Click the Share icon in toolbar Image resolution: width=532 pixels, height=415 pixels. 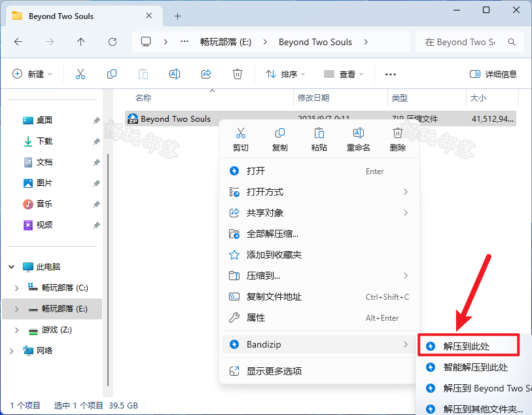(x=206, y=74)
